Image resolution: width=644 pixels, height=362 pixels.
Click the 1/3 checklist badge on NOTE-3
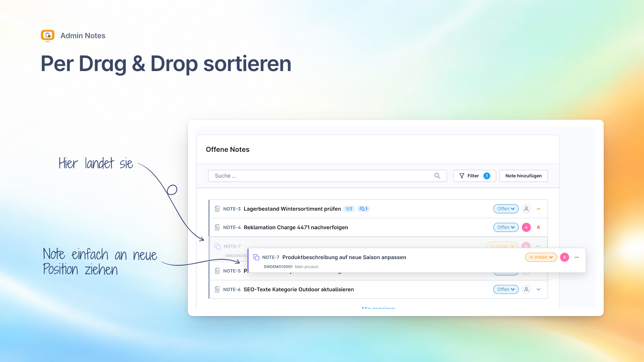pos(349,209)
